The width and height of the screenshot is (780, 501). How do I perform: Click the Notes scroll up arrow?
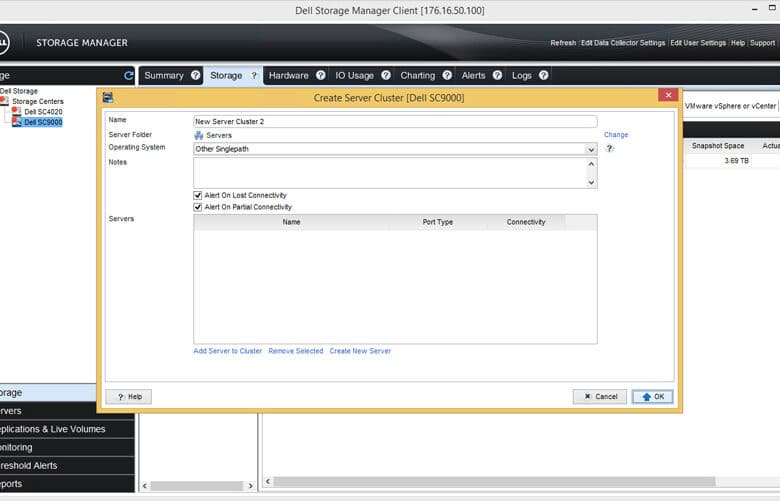[591, 164]
